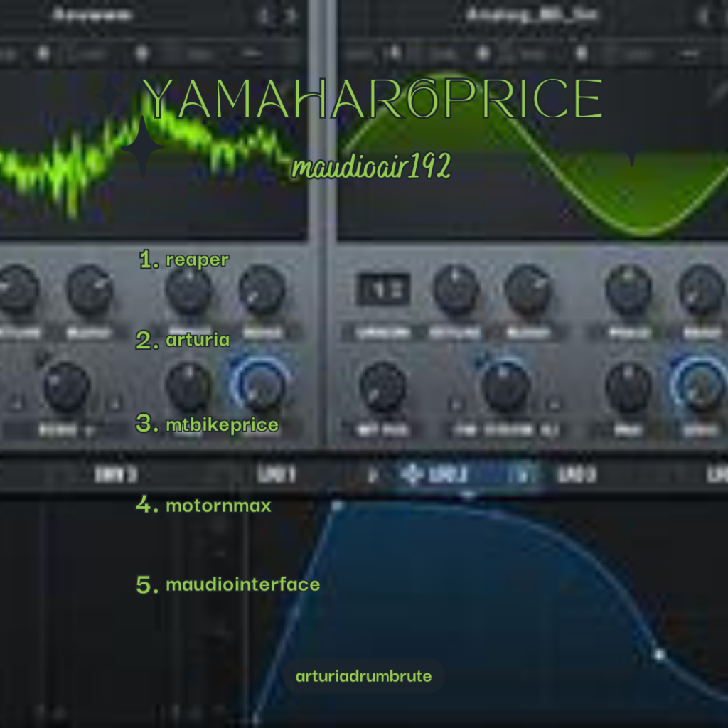Viewport: 728px width, 728px height.
Task: Click the left oscillator warp knob
Action: coord(66,387)
